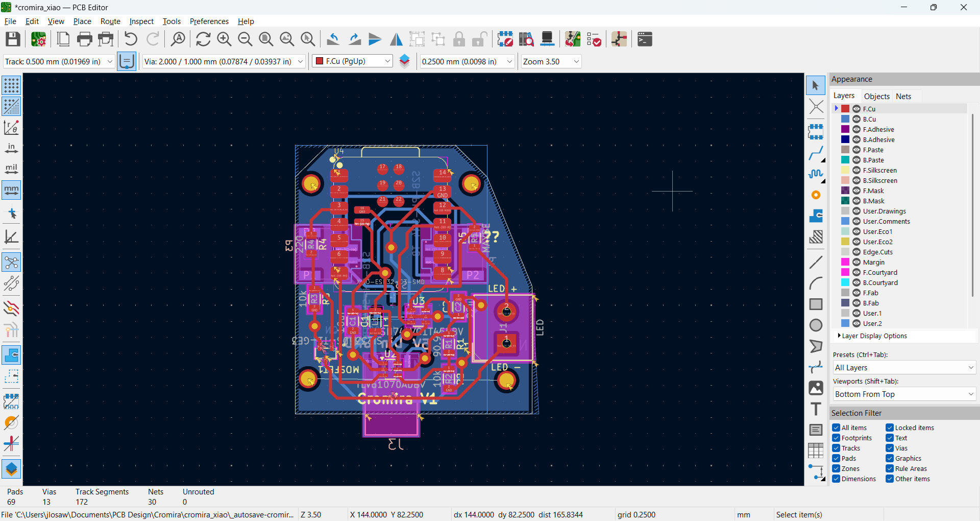Select the Margin layer row
This screenshot has height=521, width=980.
[899, 262]
